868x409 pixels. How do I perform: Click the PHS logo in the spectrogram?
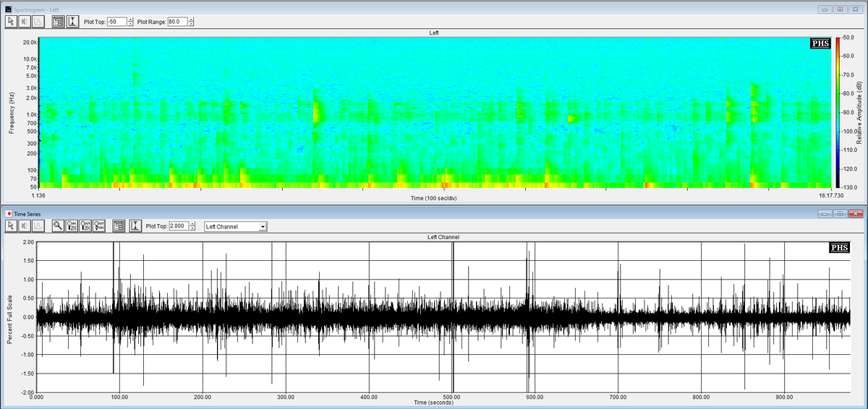tap(821, 43)
